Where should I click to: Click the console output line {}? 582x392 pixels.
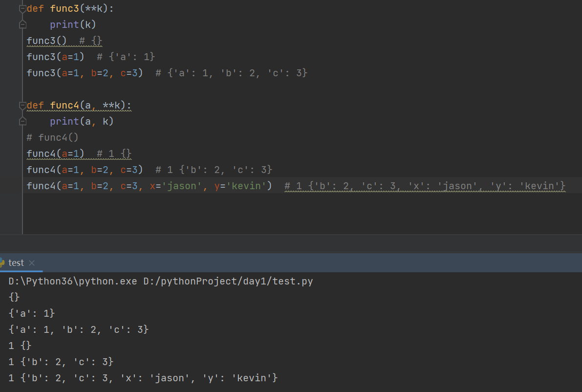14,297
